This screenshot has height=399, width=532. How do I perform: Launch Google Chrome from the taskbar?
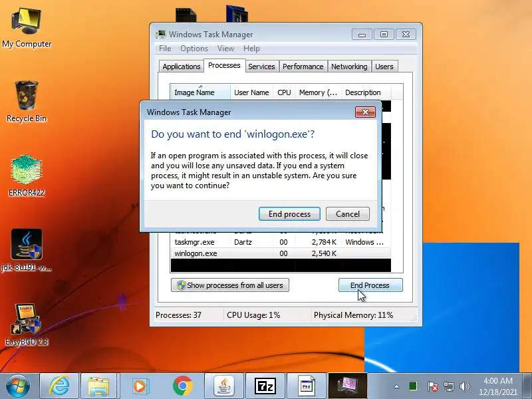click(182, 386)
